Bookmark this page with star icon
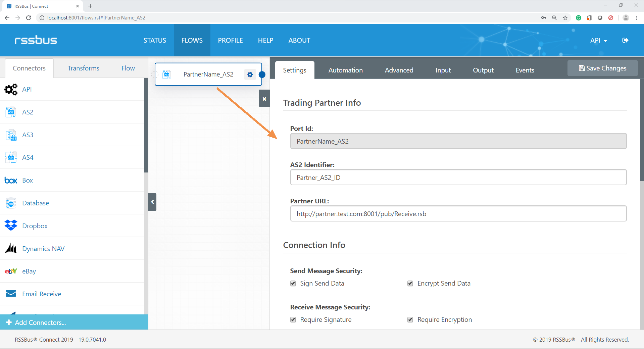 (565, 18)
